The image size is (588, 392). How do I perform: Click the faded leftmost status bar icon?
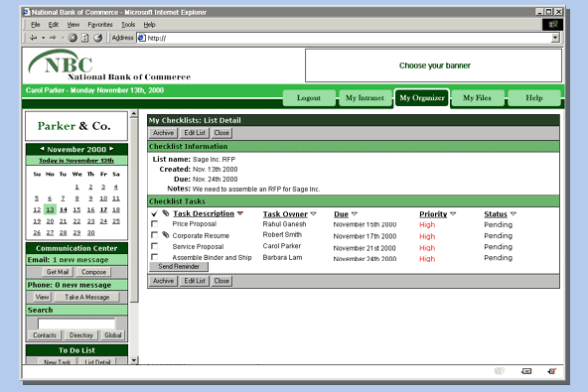tap(500, 371)
